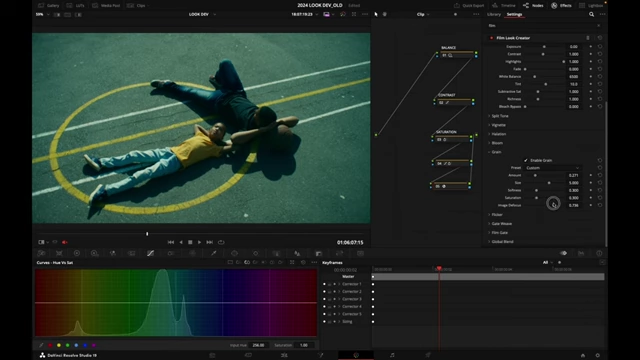
Task: Toggle the Gallery panel
Action: coord(49,5)
